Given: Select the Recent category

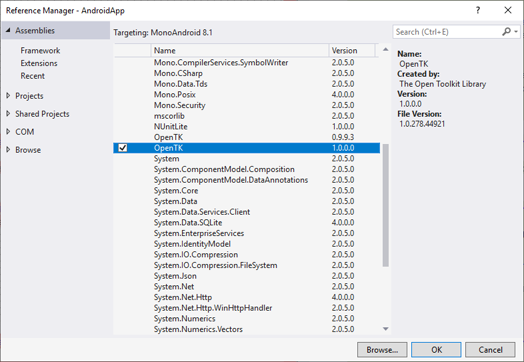Looking at the screenshot, I should tap(32, 76).
